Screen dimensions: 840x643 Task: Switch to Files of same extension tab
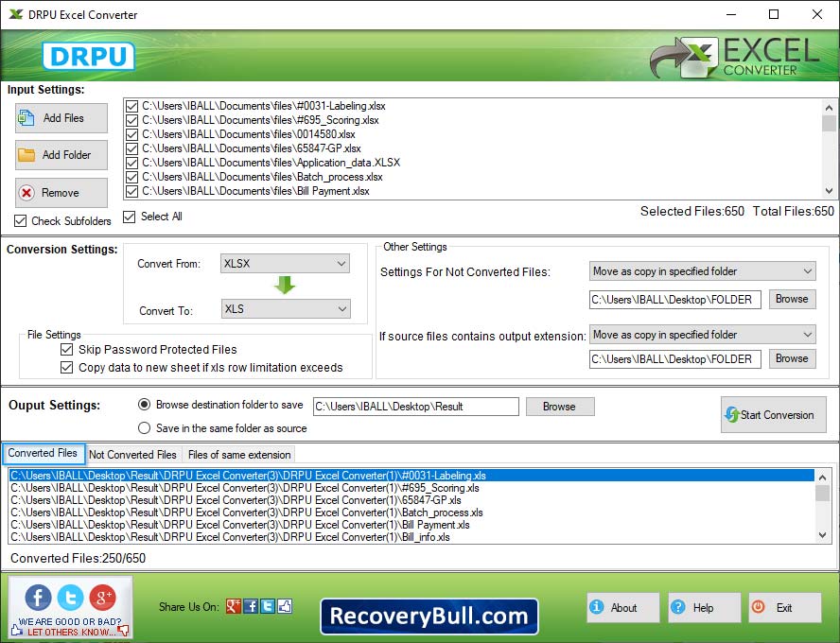click(239, 455)
